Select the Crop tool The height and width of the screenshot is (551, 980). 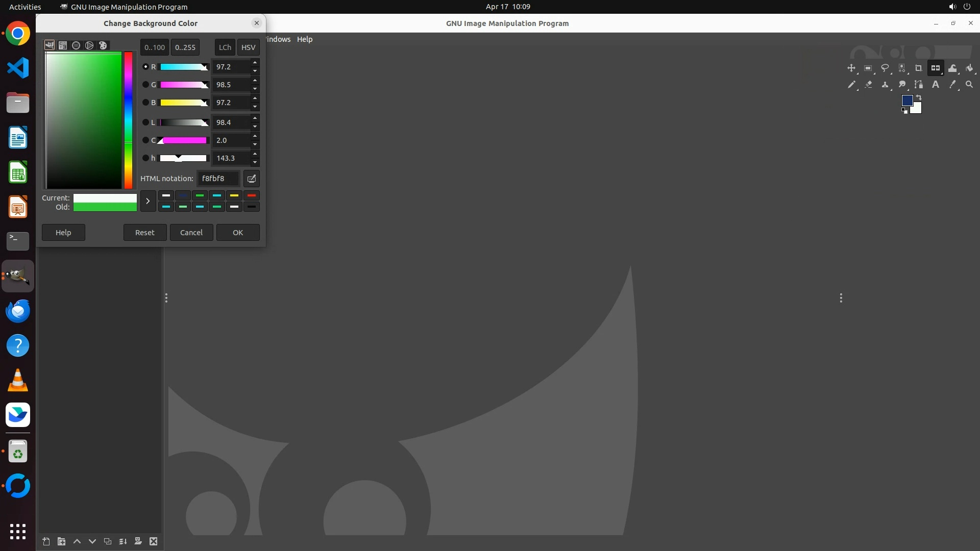(919, 68)
